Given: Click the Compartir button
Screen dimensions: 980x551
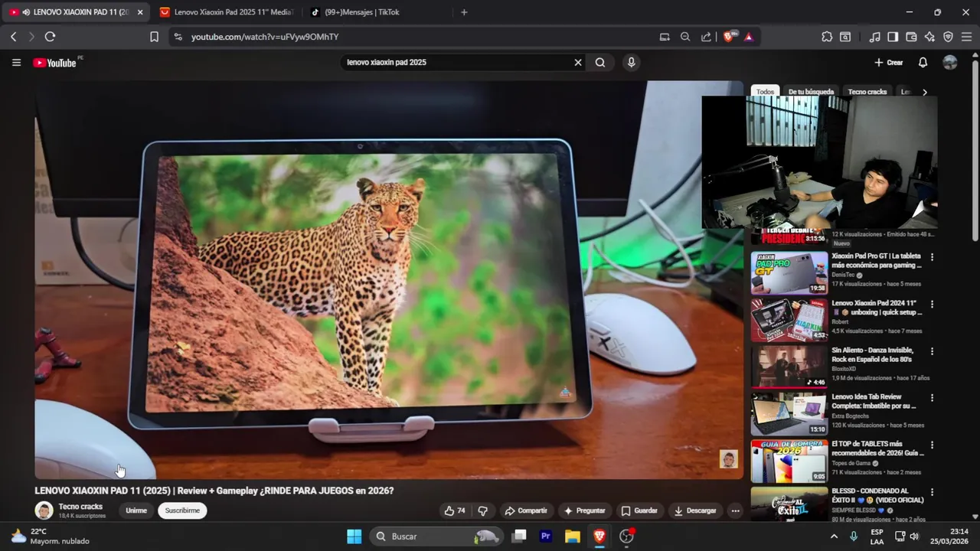Looking at the screenshot, I should pos(525,510).
